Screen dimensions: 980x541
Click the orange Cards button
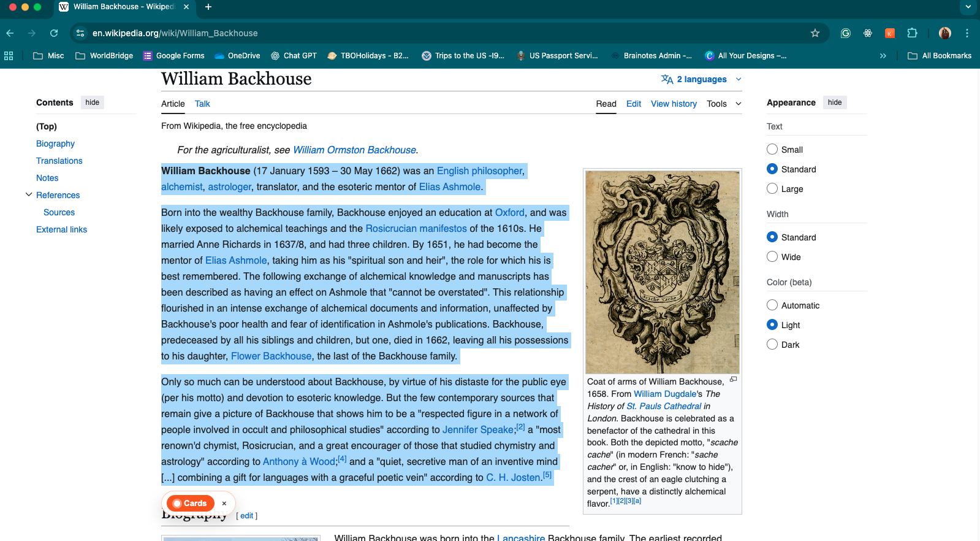[190, 504]
